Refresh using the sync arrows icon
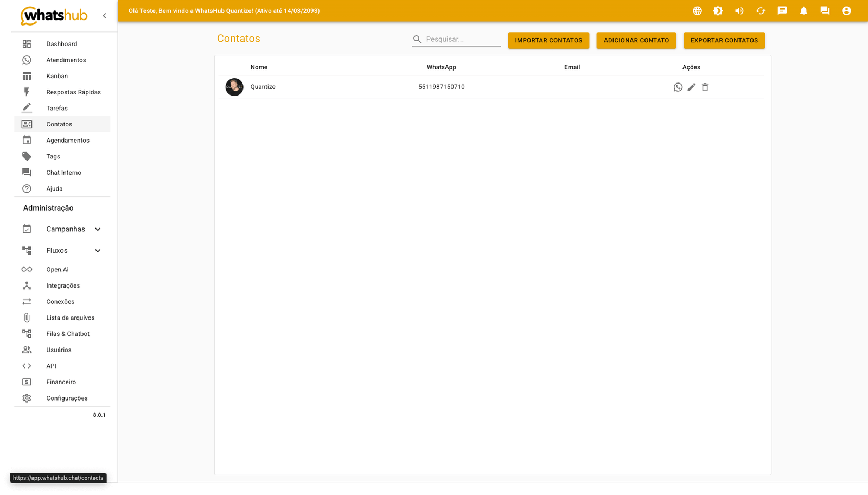The width and height of the screenshot is (868, 495). point(761,10)
